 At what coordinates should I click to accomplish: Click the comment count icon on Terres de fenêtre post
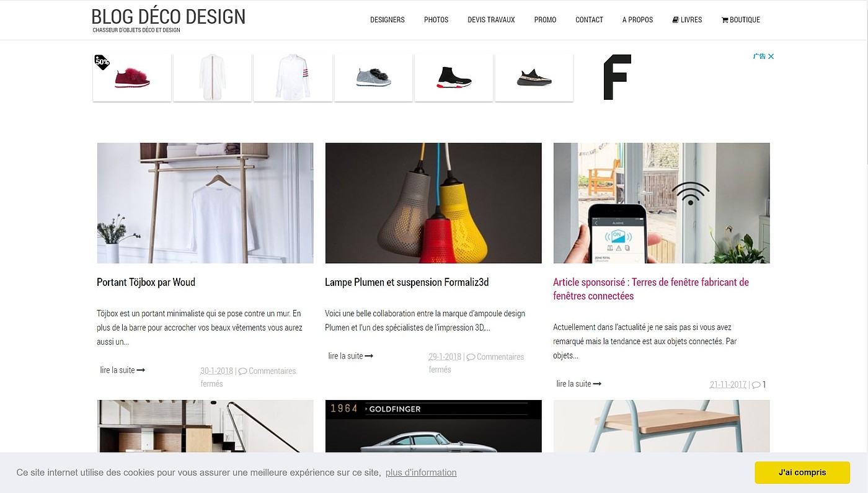[756, 384]
